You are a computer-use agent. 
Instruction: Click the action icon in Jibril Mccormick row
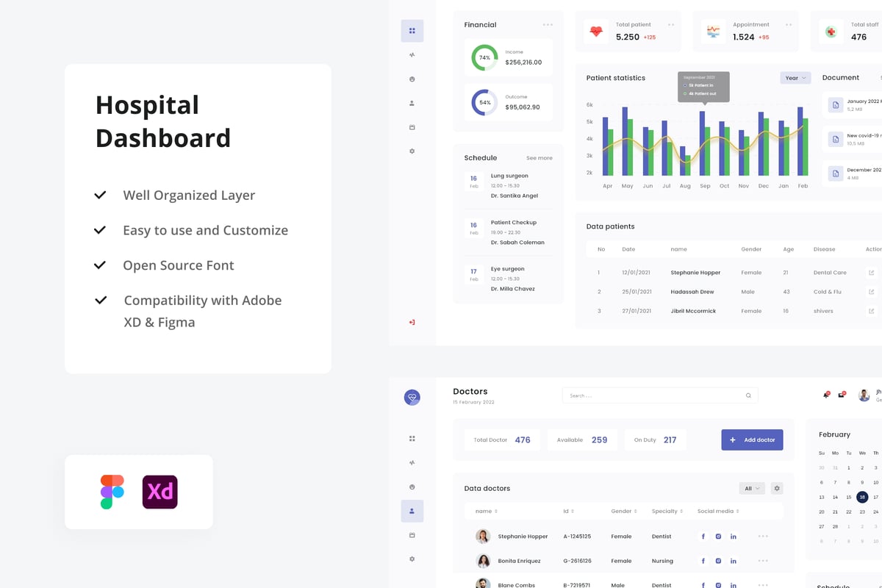872,311
